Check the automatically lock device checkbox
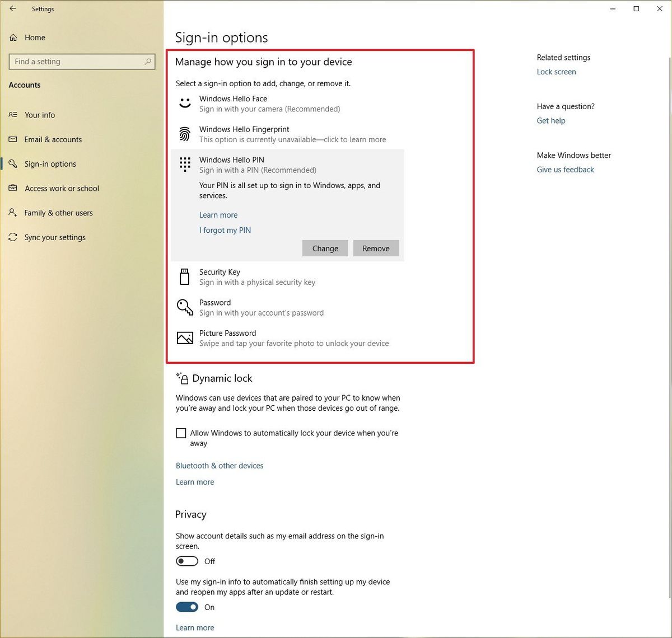The width and height of the screenshot is (672, 638). (181, 433)
